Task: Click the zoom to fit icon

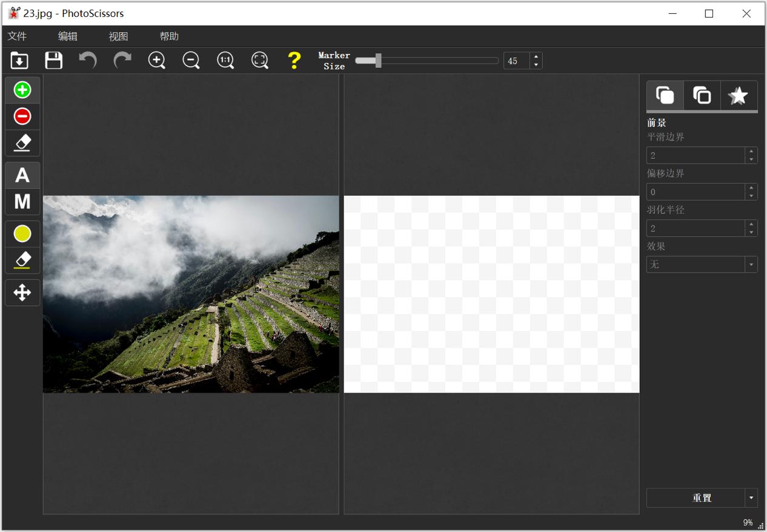Action: coord(260,61)
